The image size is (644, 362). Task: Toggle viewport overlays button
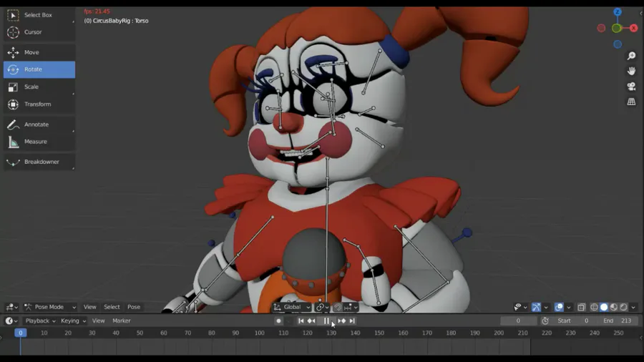click(x=559, y=307)
